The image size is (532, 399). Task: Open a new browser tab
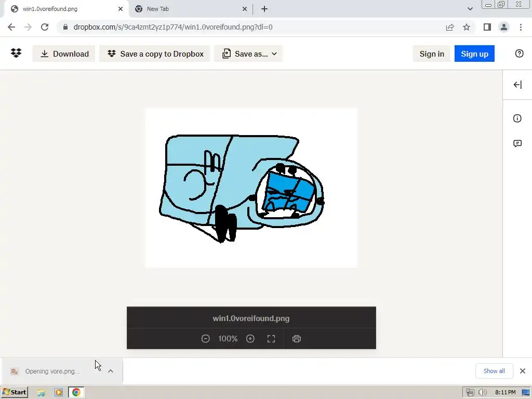(264, 9)
